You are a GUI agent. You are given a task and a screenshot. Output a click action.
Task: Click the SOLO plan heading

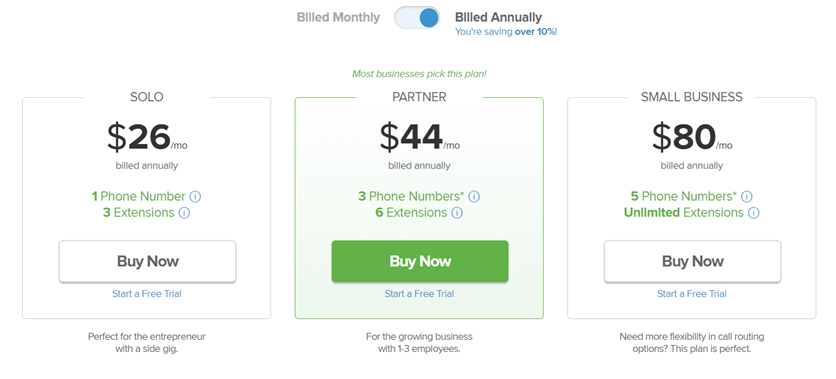[x=147, y=97]
